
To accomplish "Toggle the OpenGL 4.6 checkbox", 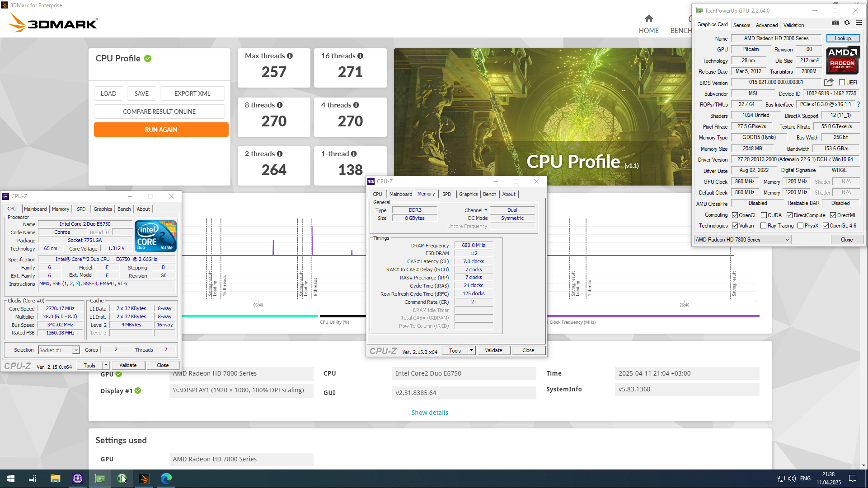I will click(x=826, y=226).
